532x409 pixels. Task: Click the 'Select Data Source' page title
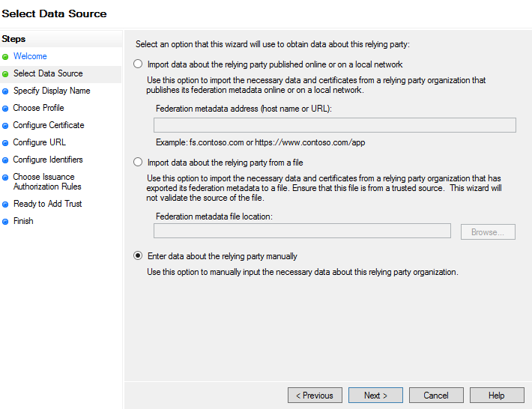click(54, 13)
